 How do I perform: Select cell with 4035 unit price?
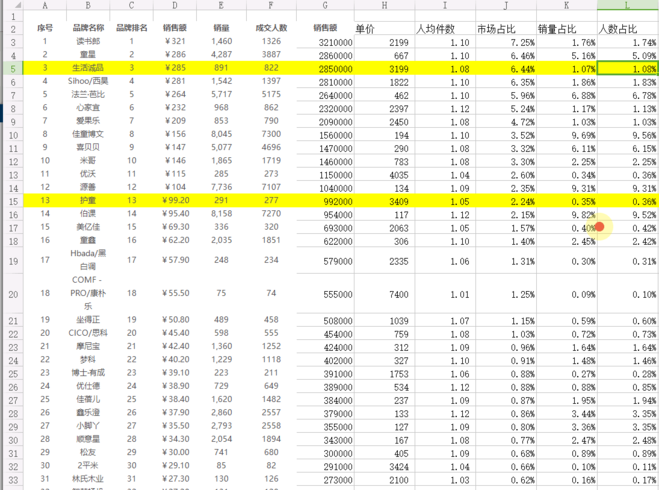(384, 175)
